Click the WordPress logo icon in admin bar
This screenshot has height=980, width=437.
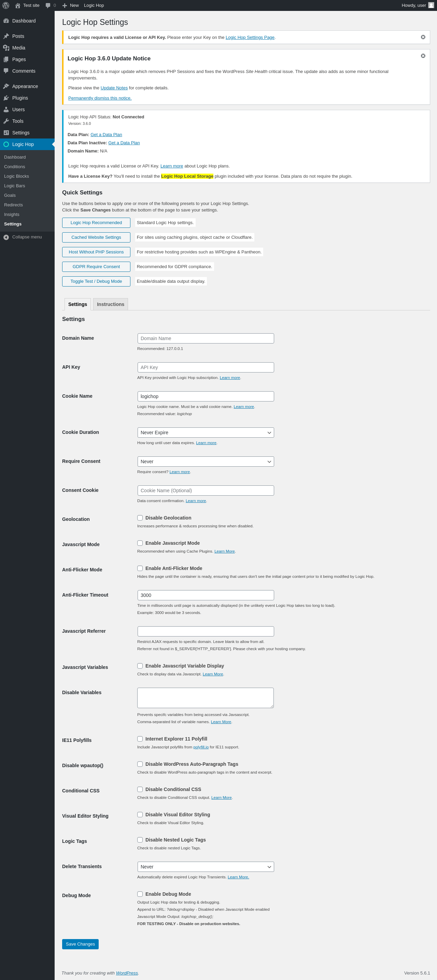pos(6,5)
